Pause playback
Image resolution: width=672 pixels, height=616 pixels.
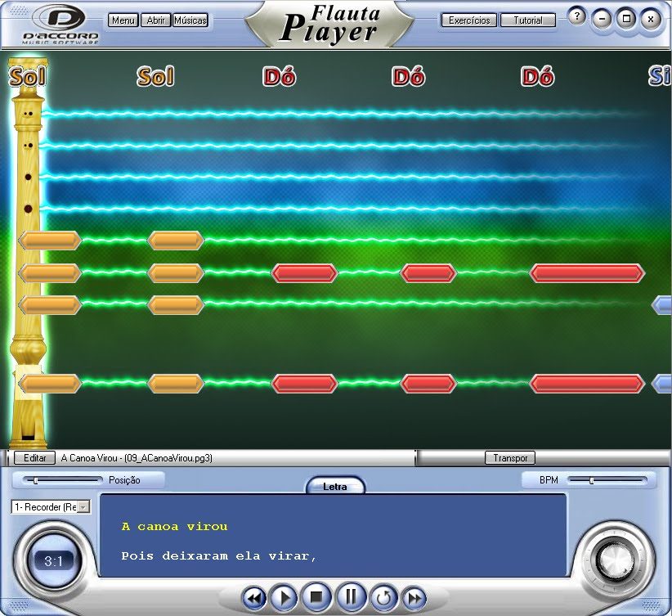pyautogui.click(x=351, y=596)
